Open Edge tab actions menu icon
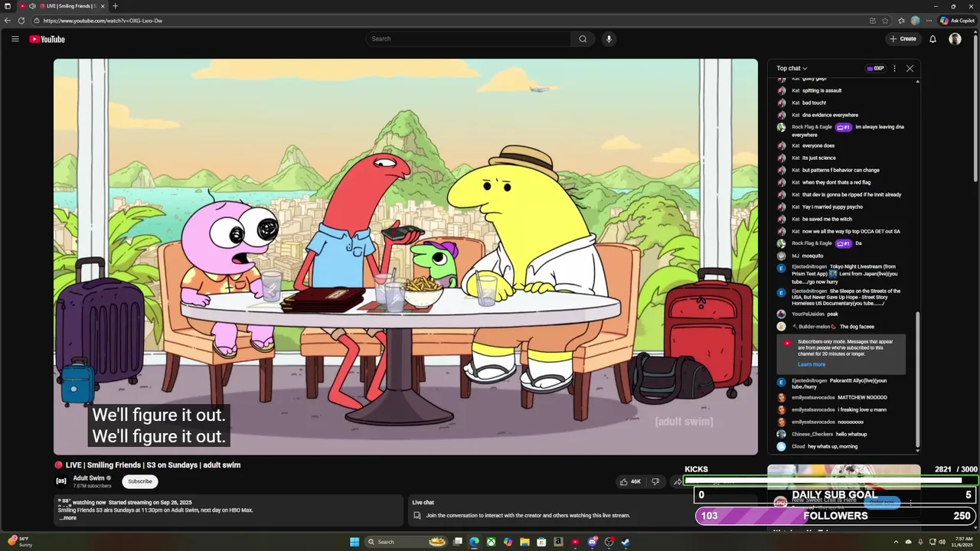 [8, 6]
